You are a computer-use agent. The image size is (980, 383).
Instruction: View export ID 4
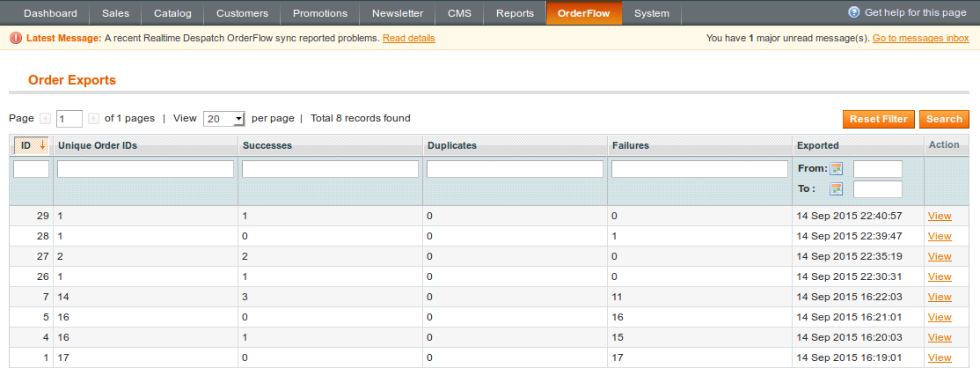[940, 337]
